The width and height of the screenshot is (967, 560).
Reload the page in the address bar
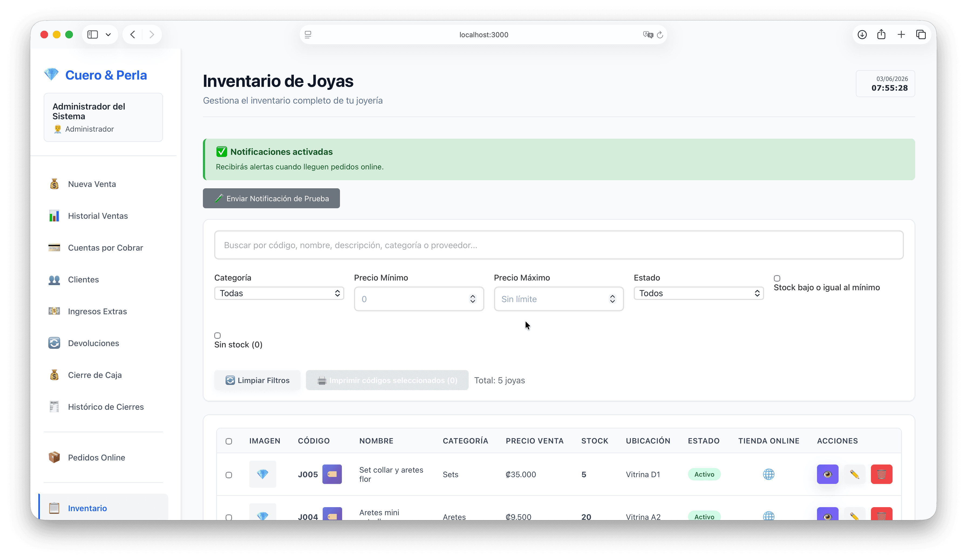pyautogui.click(x=660, y=35)
